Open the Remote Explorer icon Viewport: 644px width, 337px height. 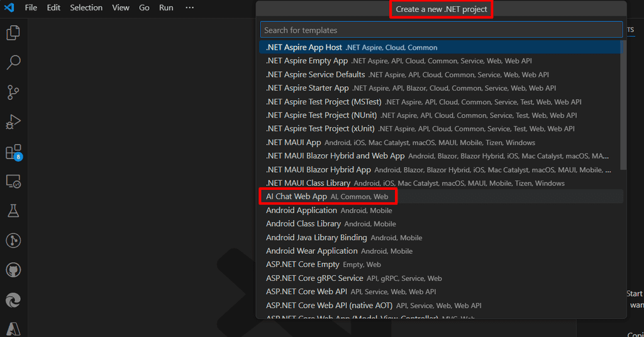[13, 182]
